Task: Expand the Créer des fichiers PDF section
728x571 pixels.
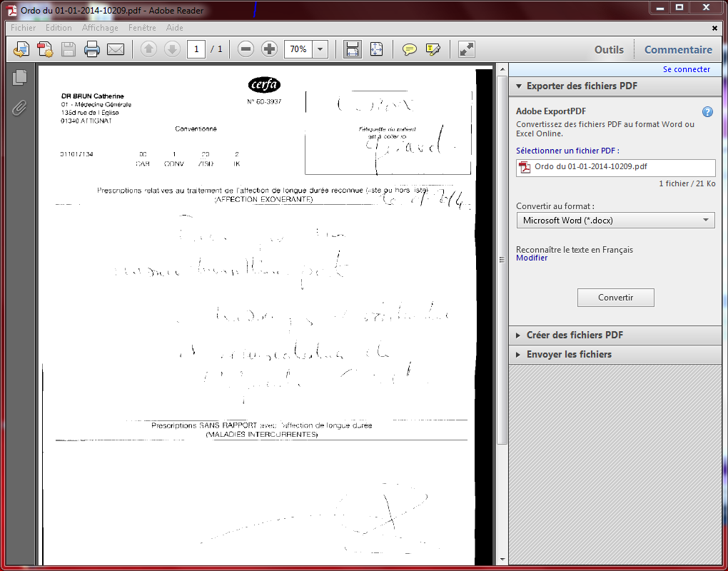Action: tap(575, 335)
